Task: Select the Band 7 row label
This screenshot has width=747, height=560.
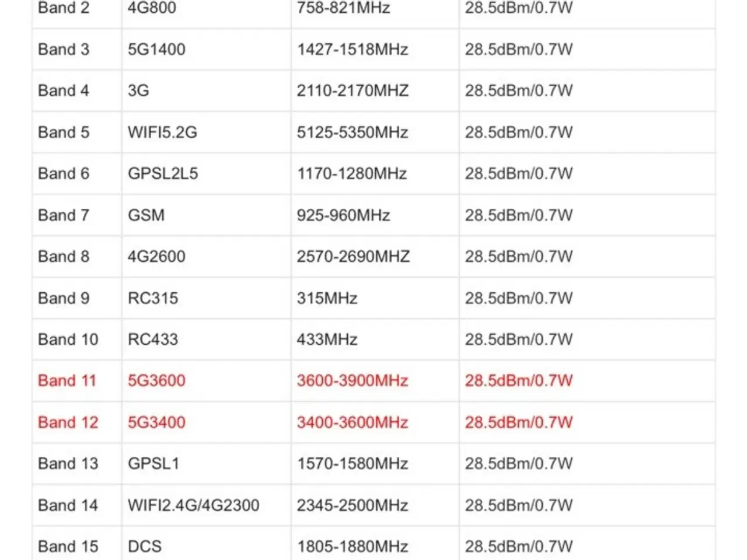Action: (64, 215)
